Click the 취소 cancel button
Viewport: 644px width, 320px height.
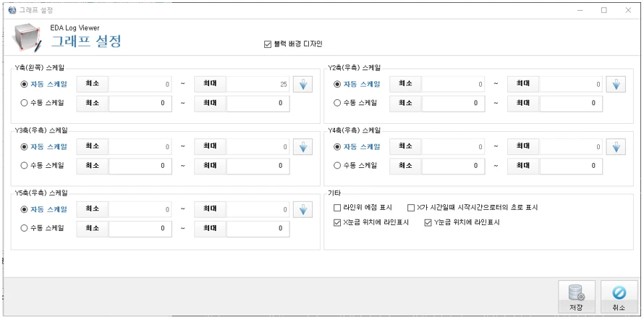[619, 298]
